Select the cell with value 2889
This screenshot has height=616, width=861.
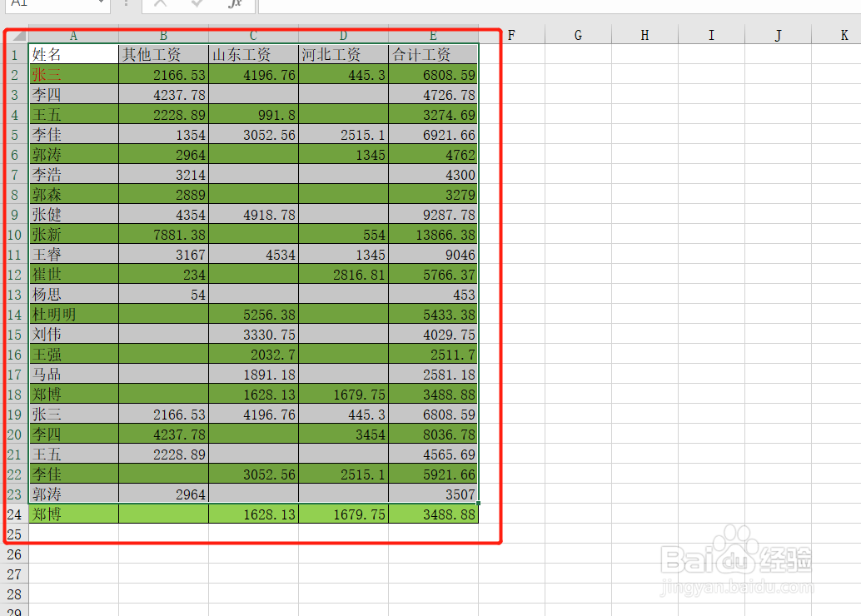click(x=164, y=194)
